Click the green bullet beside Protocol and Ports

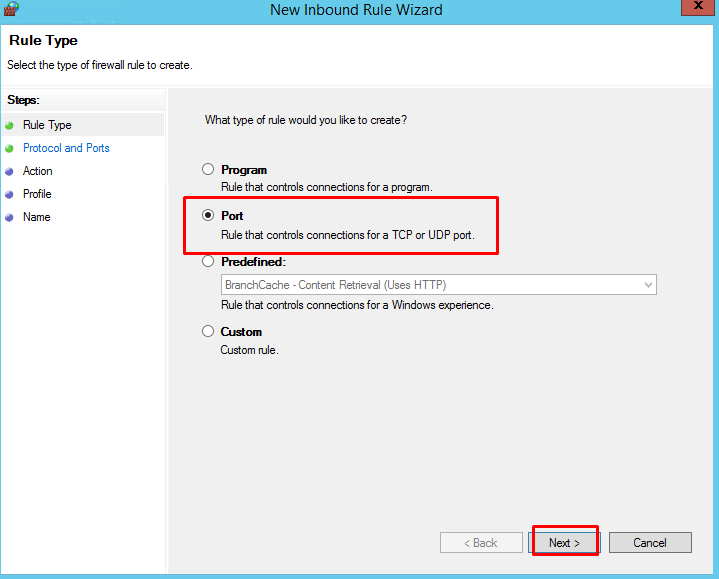coord(9,149)
